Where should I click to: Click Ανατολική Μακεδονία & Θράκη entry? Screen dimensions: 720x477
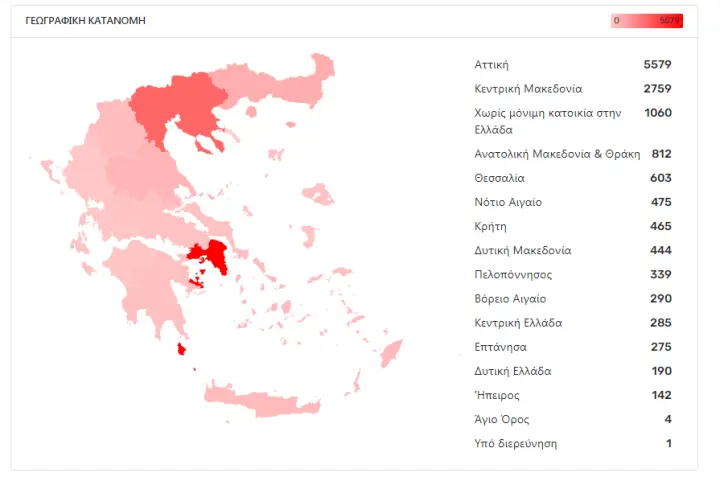[x=573, y=154]
